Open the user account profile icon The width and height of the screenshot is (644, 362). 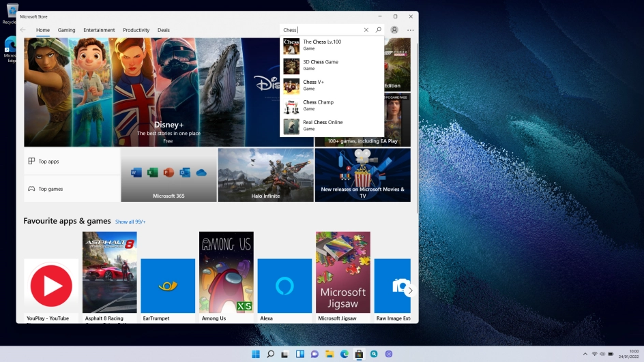pyautogui.click(x=394, y=30)
